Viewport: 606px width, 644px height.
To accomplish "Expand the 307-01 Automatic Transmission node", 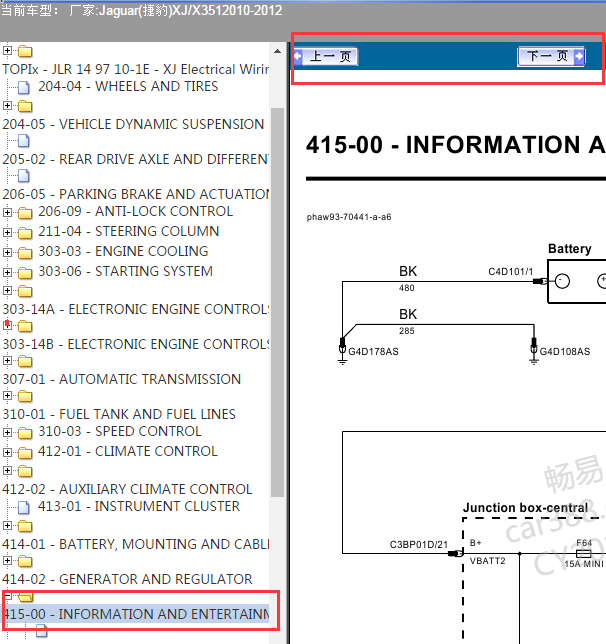I will [x=7, y=361].
